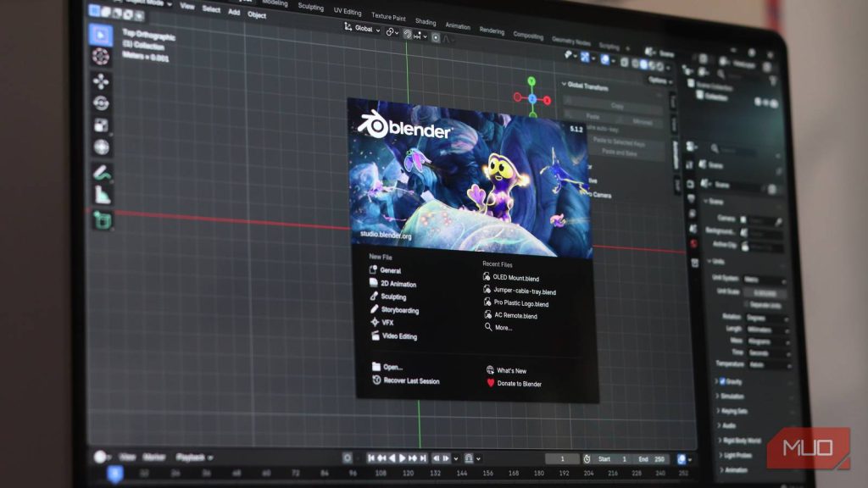
Task: Toggle the snapping magnet in viewport header
Action: [x=408, y=34]
